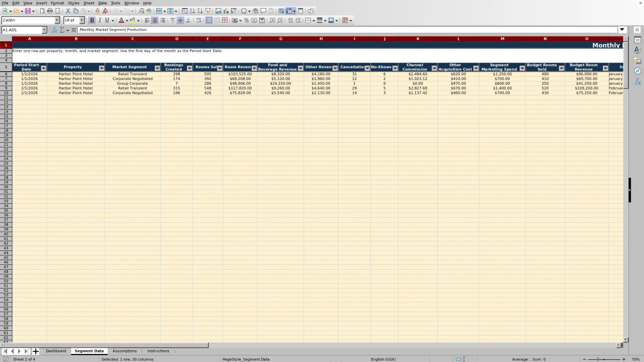
Task: Click the Print icon
Action: pyautogui.click(x=50, y=11)
